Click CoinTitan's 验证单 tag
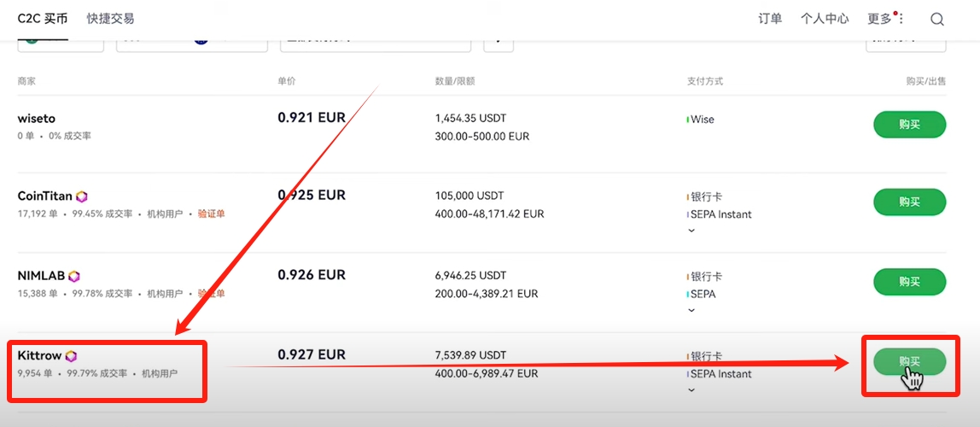980x427 pixels. 211,213
